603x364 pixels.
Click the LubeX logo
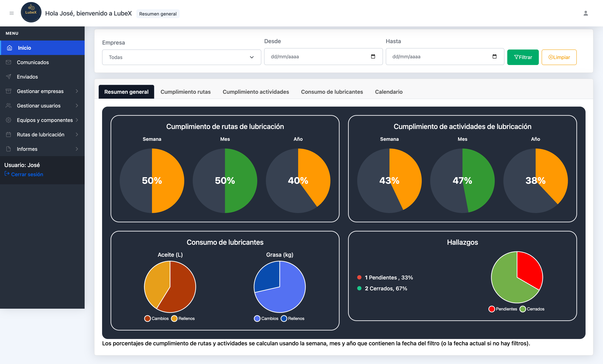[x=31, y=12]
